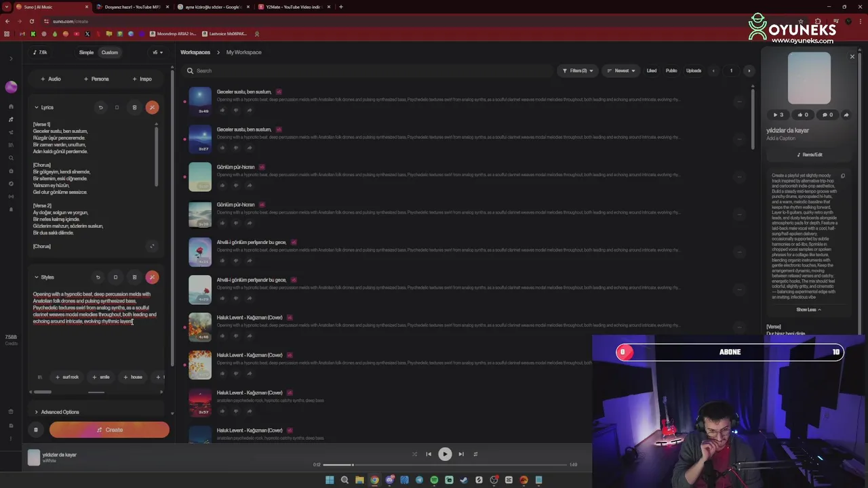Clear styles with trash icon
868x488 pixels.
pos(134,277)
